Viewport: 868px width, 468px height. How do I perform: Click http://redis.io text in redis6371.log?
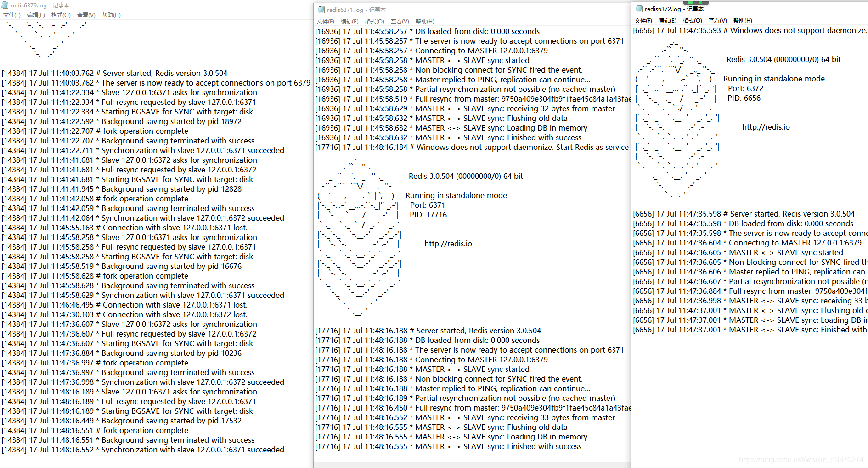[448, 244]
